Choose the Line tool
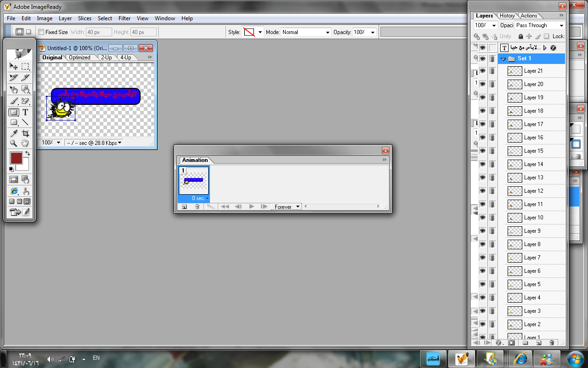Screen dimensions: 588x368 (25, 122)
